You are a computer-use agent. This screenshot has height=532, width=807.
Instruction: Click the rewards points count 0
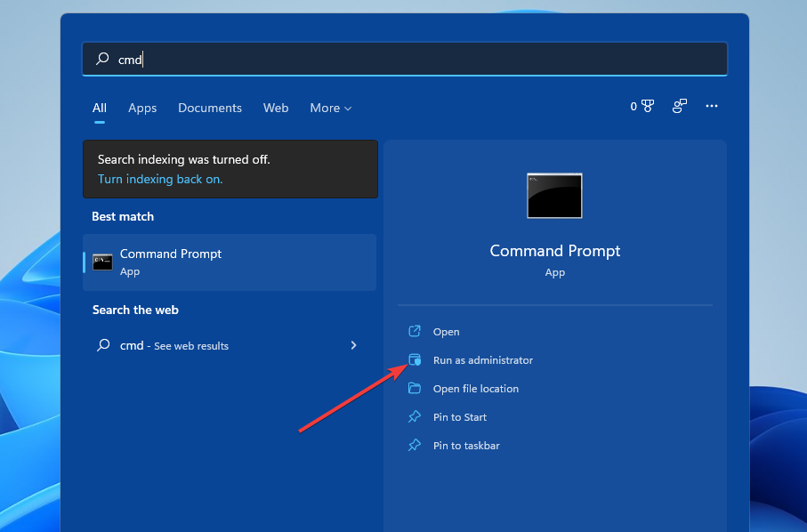point(633,107)
